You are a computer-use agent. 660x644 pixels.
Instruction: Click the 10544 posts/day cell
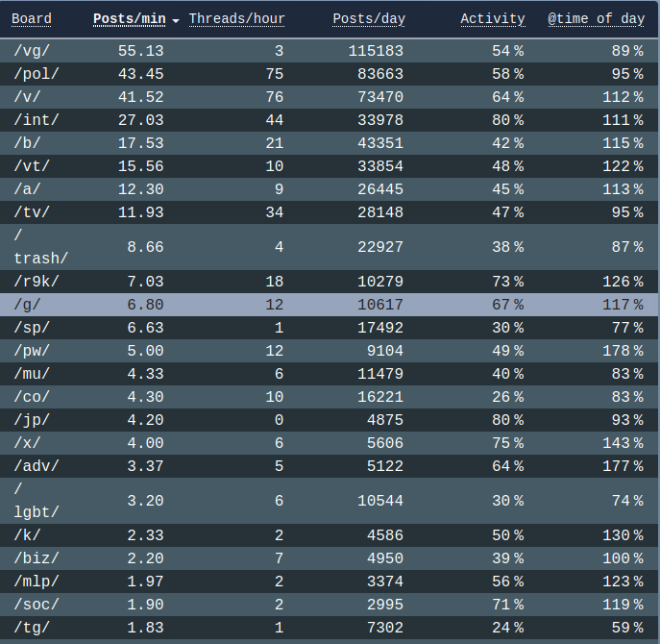pos(380,501)
